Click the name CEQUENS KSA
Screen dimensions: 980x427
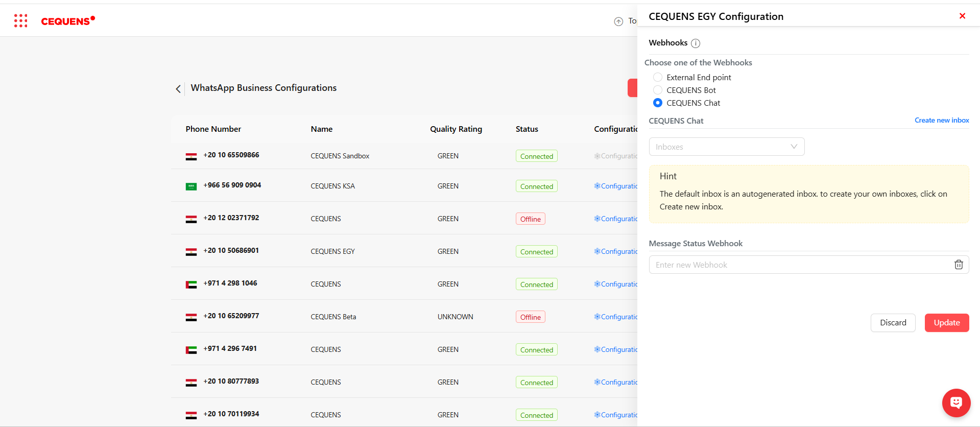pos(333,186)
